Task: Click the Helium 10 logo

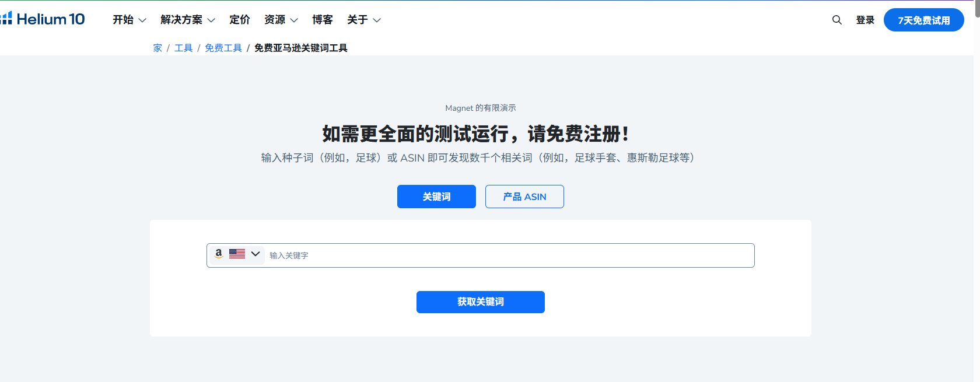Action: (43, 19)
